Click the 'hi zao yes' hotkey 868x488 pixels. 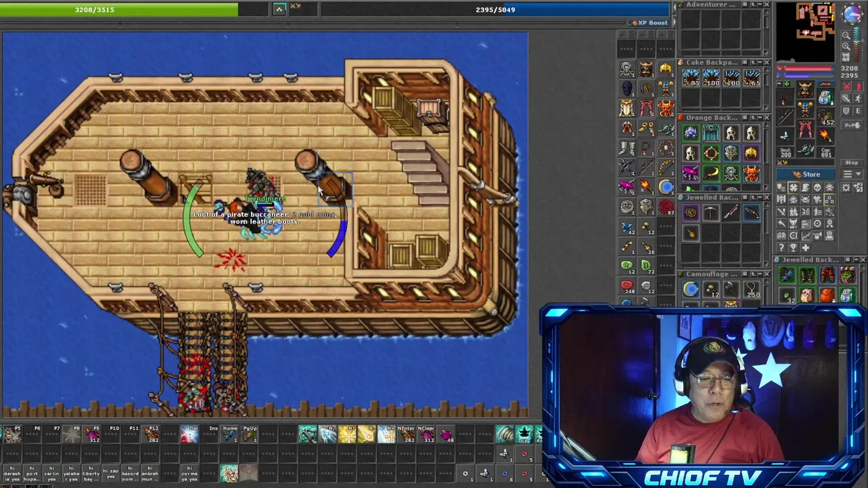[x=111, y=472]
